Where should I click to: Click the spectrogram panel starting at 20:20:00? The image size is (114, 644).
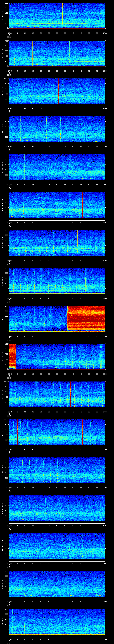pyautogui.click(x=57, y=167)
